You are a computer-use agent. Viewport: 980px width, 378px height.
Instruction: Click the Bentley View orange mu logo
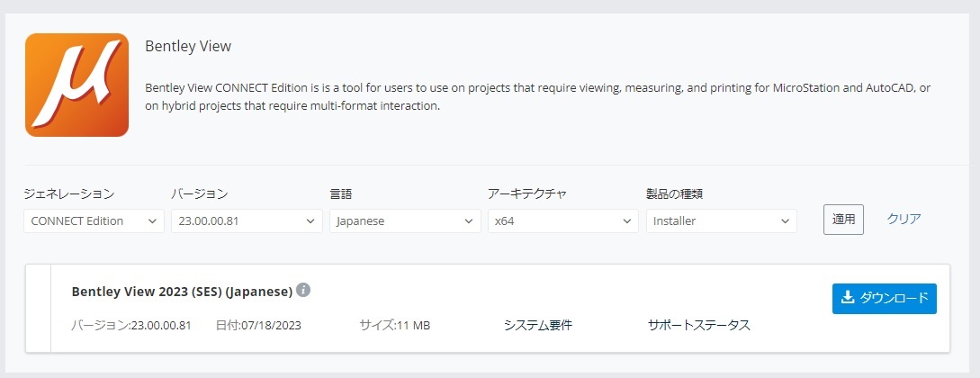(x=76, y=85)
